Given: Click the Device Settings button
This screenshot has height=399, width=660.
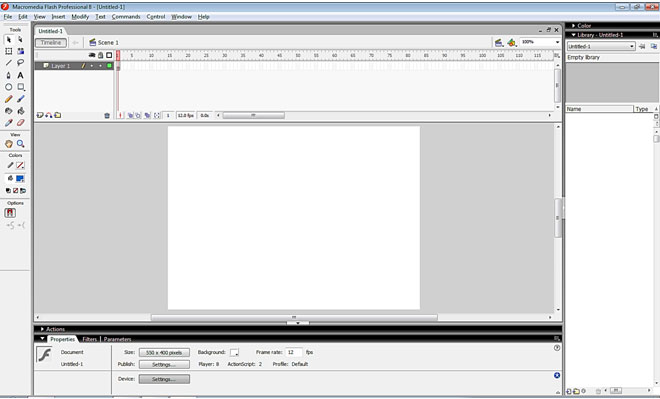Looking at the screenshot, I should 164,379.
